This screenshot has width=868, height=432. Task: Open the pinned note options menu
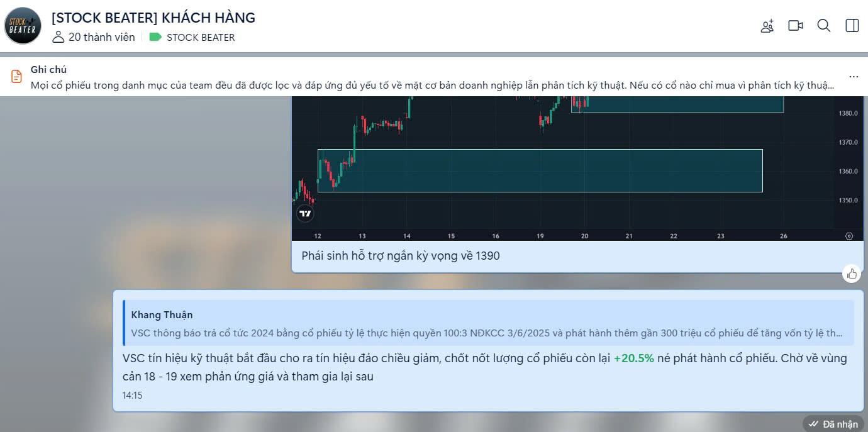click(x=854, y=77)
